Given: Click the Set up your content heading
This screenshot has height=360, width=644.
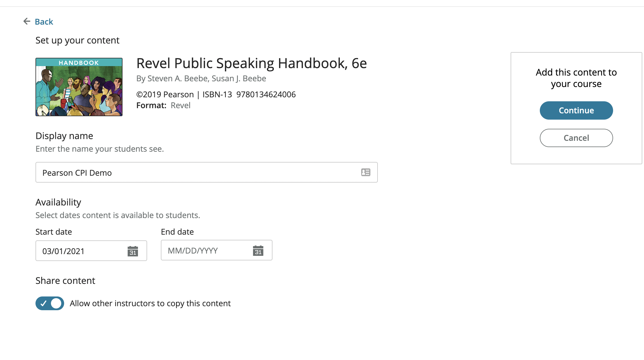Looking at the screenshot, I should [x=77, y=40].
